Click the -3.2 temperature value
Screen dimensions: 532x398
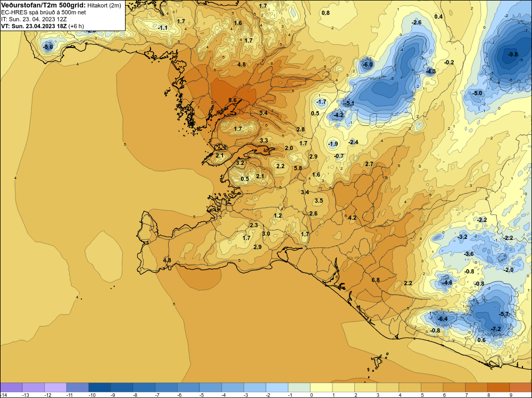tap(462, 237)
